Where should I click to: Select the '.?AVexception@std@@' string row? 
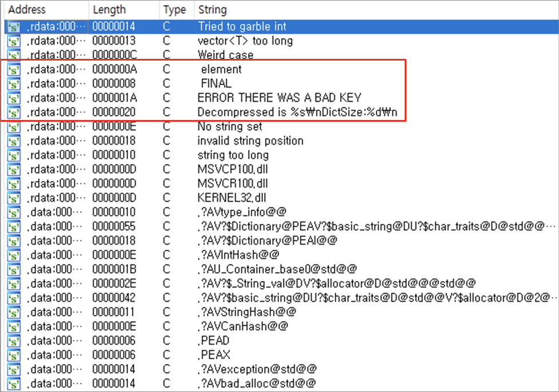tap(257, 369)
